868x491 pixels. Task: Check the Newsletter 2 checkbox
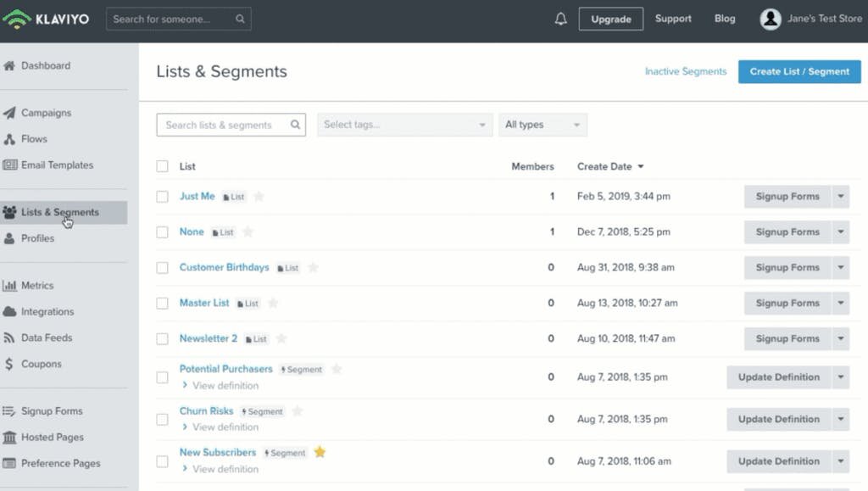[x=162, y=338]
